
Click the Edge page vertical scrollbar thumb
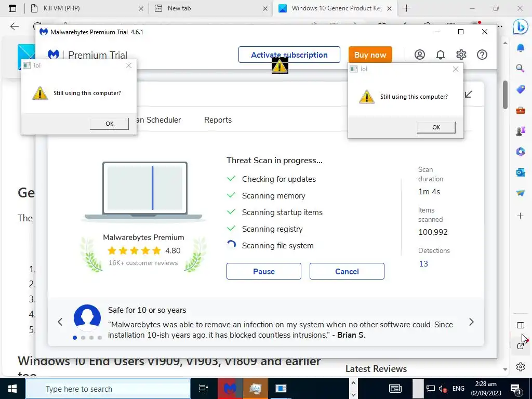click(505, 95)
